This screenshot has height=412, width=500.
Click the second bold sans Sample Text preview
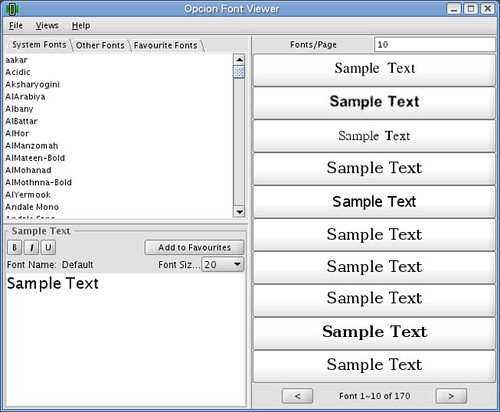coord(374,103)
